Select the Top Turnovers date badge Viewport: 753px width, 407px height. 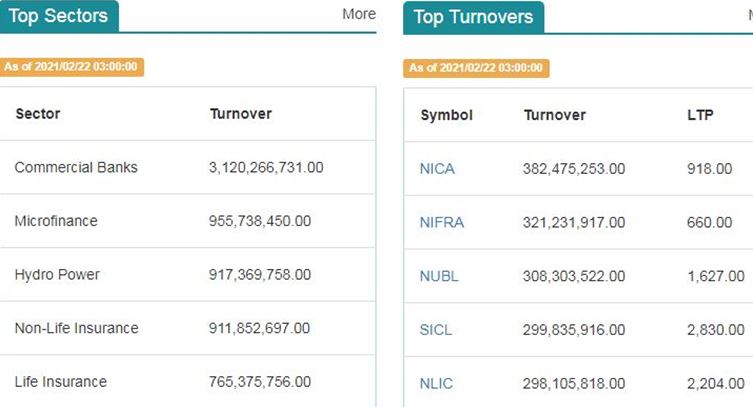pos(476,68)
